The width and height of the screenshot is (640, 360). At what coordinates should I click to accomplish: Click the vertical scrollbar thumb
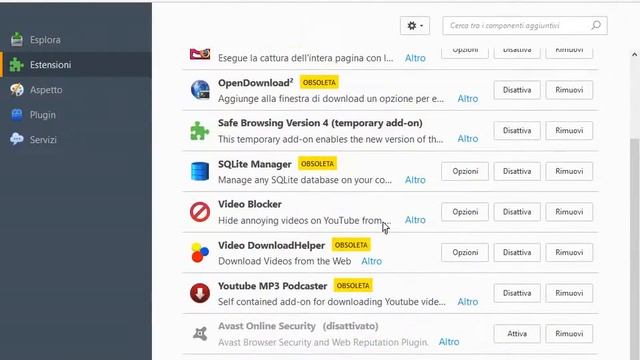[634, 249]
